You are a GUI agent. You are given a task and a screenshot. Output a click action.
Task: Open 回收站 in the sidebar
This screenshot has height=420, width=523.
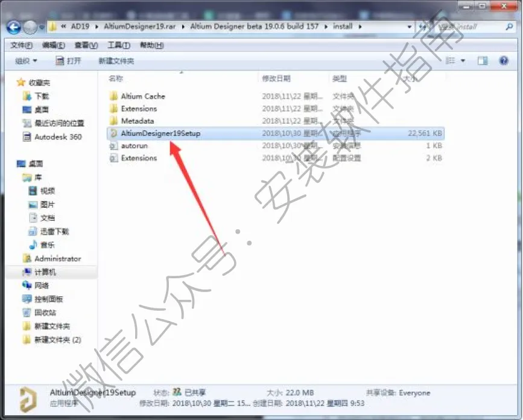(45, 313)
